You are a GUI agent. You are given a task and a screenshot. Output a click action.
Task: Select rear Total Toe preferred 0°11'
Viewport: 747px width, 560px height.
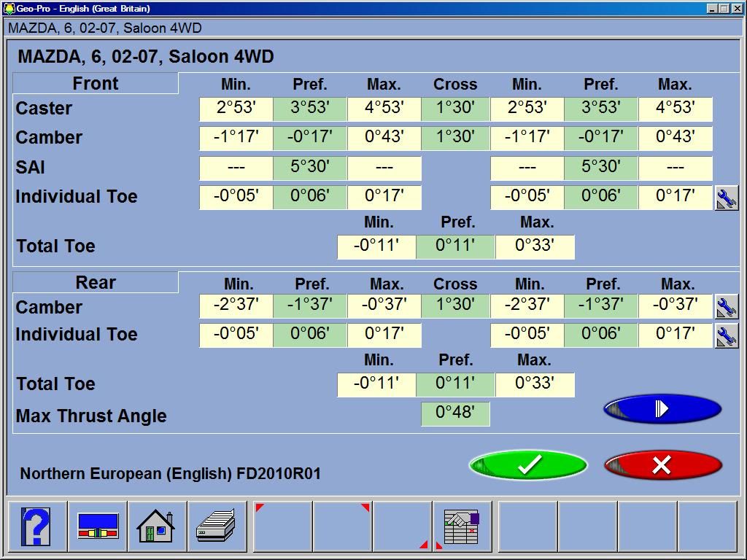pos(455,385)
